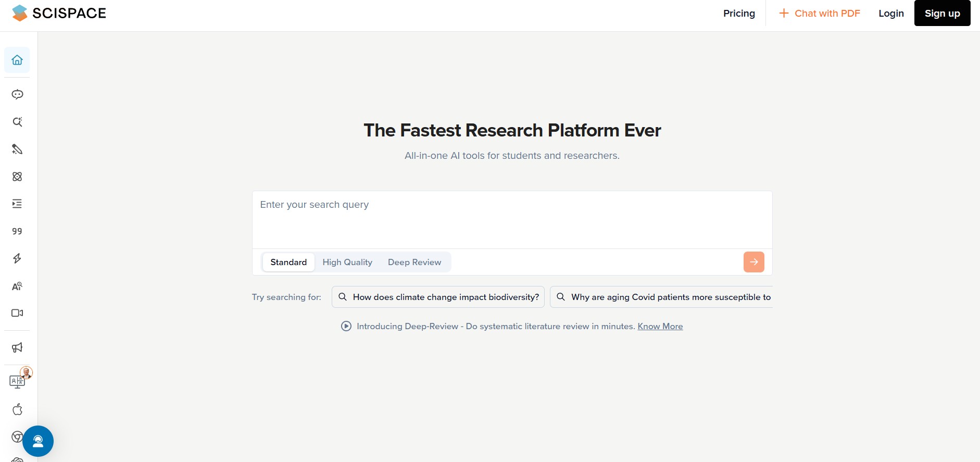Open the citation quotes icon
Screen dimensions: 980x462
[x=17, y=231]
